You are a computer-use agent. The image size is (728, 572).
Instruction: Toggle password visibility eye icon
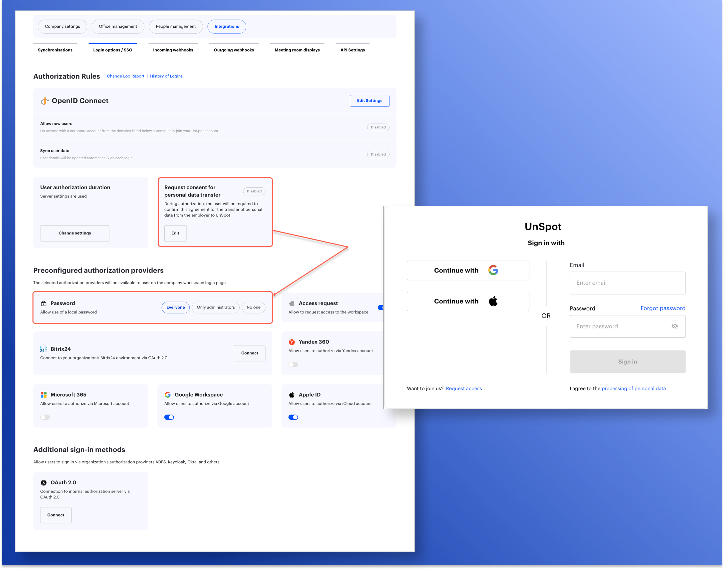tap(675, 326)
